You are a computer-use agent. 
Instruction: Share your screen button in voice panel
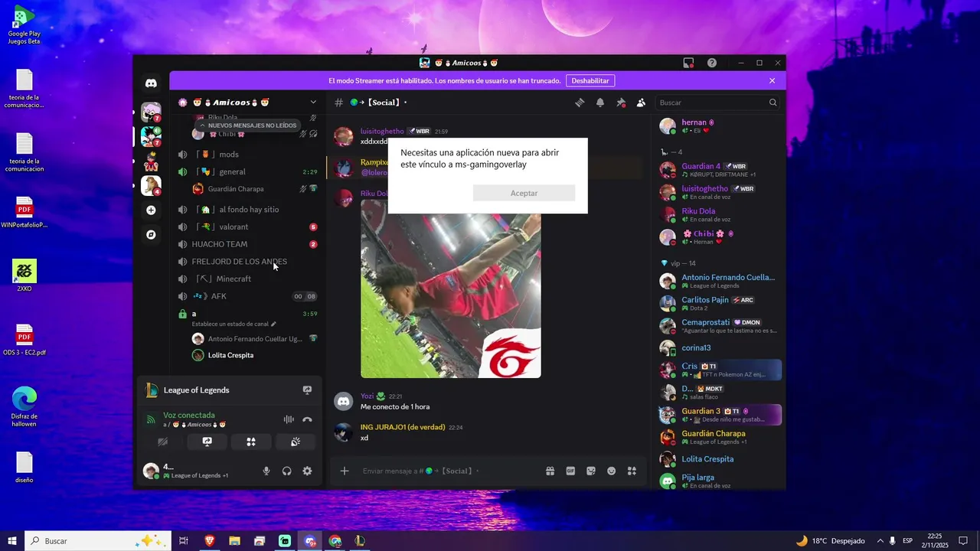tap(207, 442)
